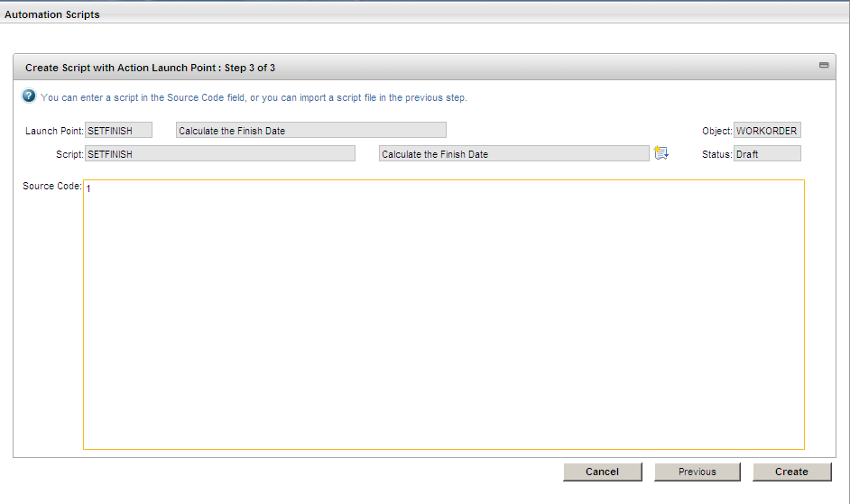Click the Launch Point description field
850x504 pixels.
point(310,131)
